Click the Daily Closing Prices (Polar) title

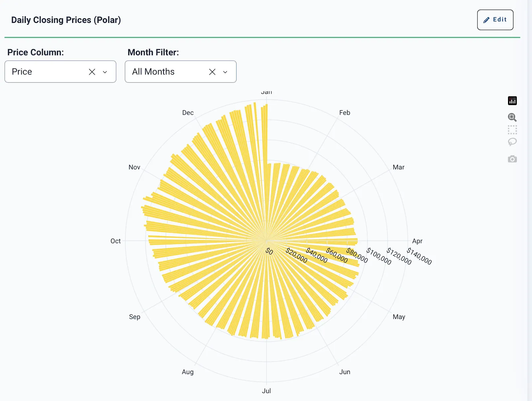[x=66, y=20]
